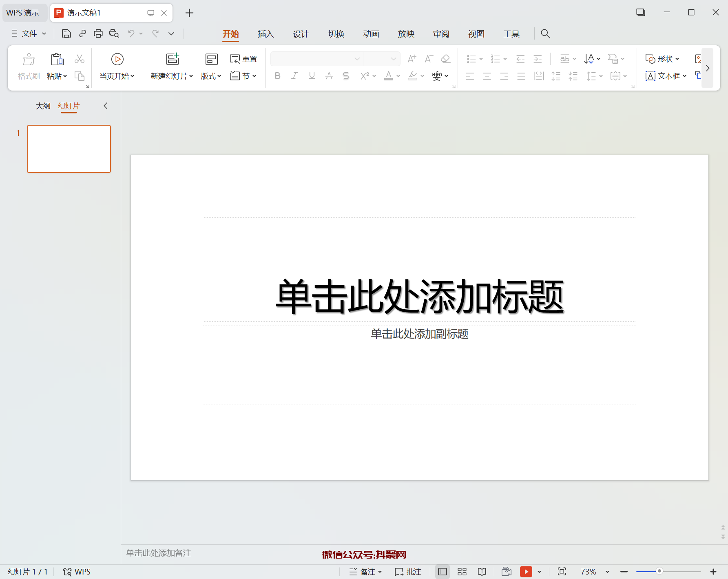Toggle Align Right
The height and width of the screenshot is (579, 728).
pos(504,76)
